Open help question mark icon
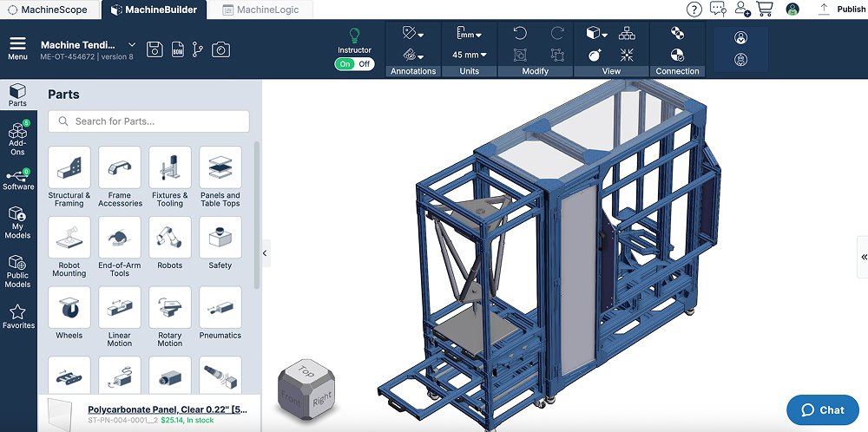Screen dimensions: 868x432 pos(694,10)
